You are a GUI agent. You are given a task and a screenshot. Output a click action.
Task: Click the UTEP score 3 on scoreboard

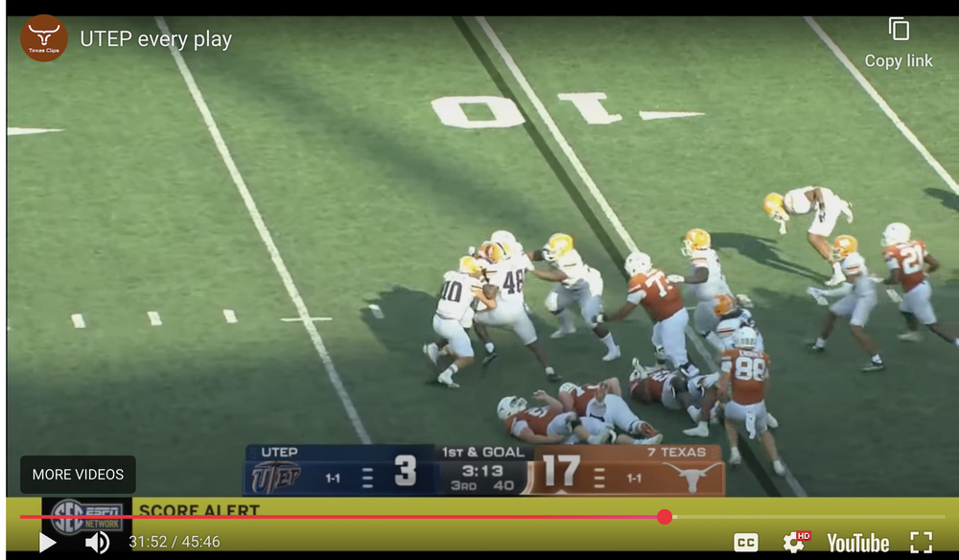(x=405, y=471)
